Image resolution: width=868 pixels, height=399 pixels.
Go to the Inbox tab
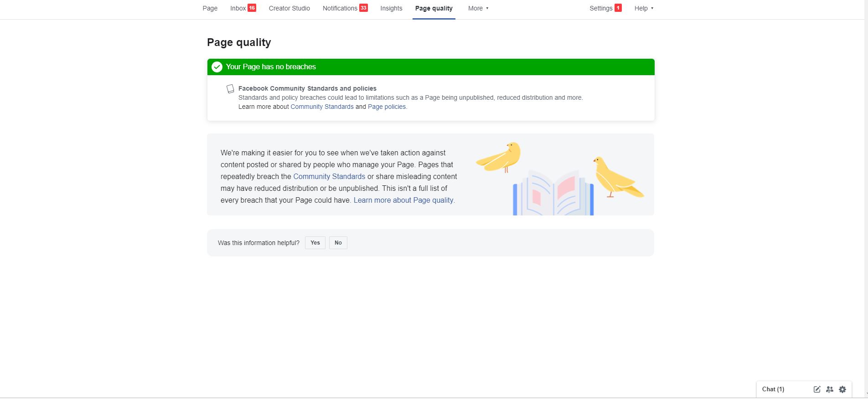coord(238,8)
